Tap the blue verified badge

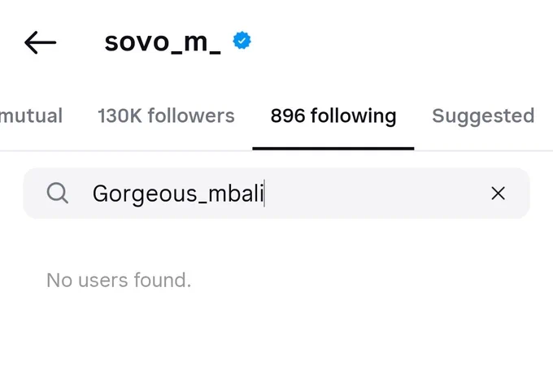(242, 40)
